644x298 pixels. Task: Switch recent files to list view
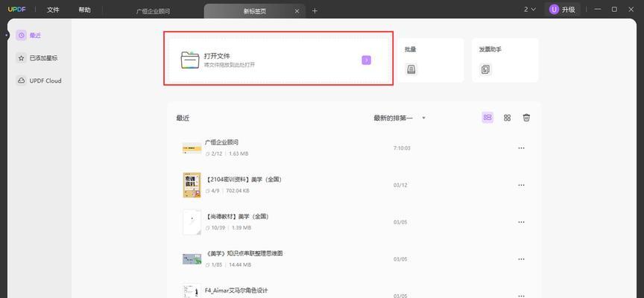(x=487, y=118)
